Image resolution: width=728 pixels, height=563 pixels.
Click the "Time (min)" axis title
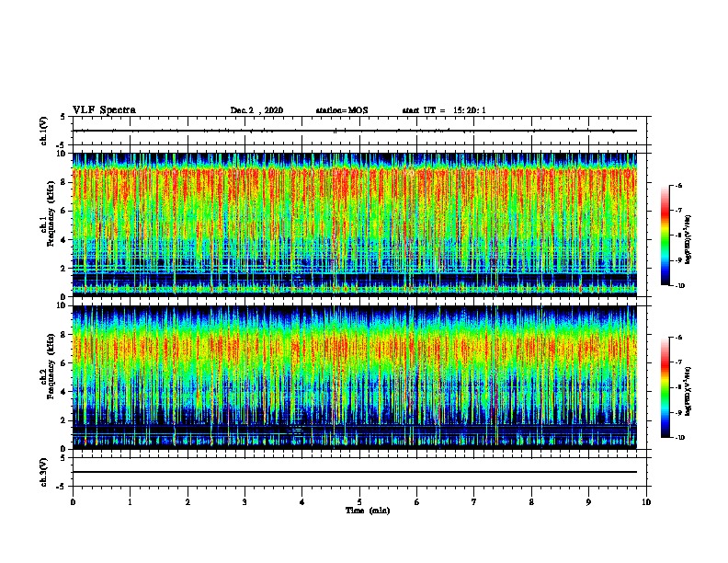point(368,511)
